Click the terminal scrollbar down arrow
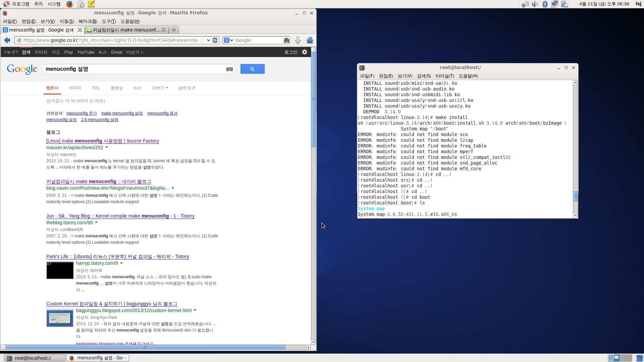The image size is (644, 362). [575, 215]
